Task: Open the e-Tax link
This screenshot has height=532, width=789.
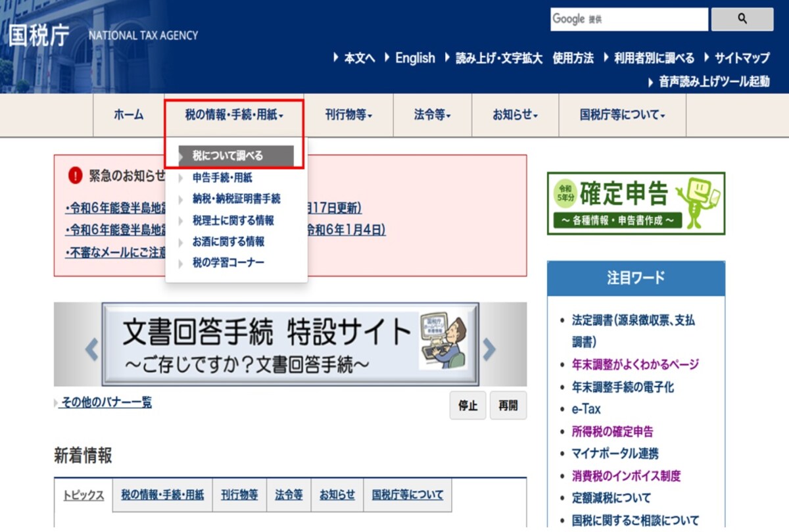Action: point(586,409)
